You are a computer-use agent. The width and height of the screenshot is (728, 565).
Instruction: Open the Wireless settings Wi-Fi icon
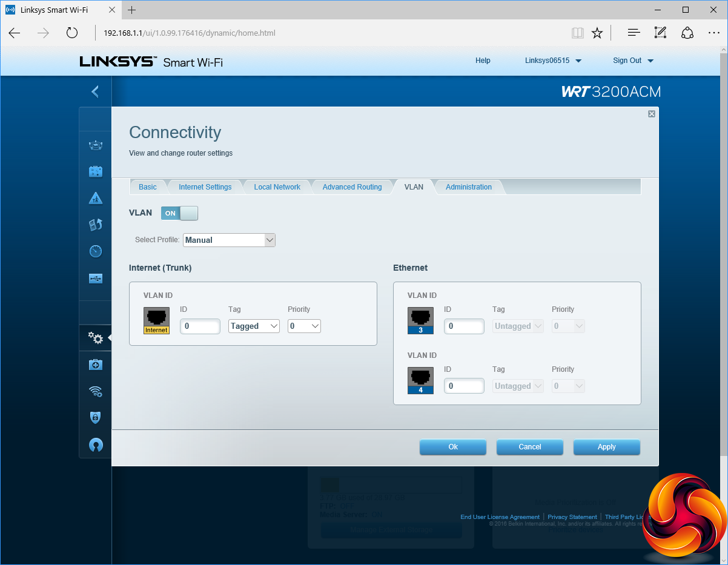pos(96,391)
